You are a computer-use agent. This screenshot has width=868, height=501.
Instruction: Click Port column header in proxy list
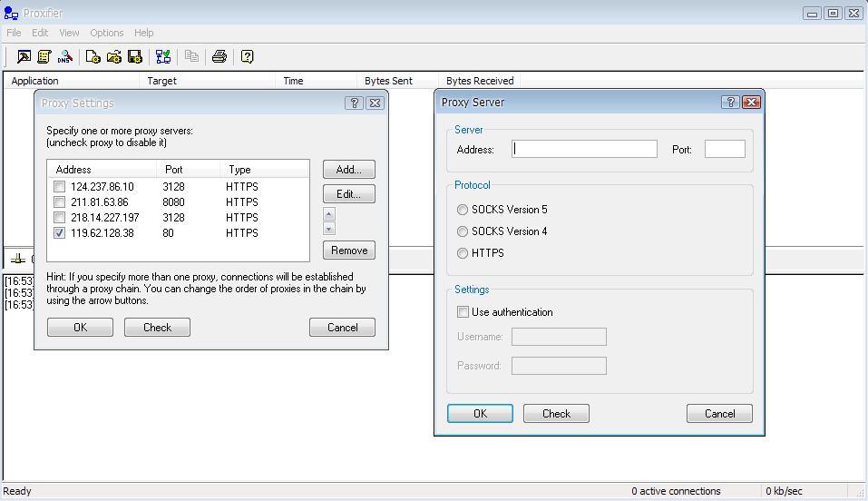[x=189, y=169]
